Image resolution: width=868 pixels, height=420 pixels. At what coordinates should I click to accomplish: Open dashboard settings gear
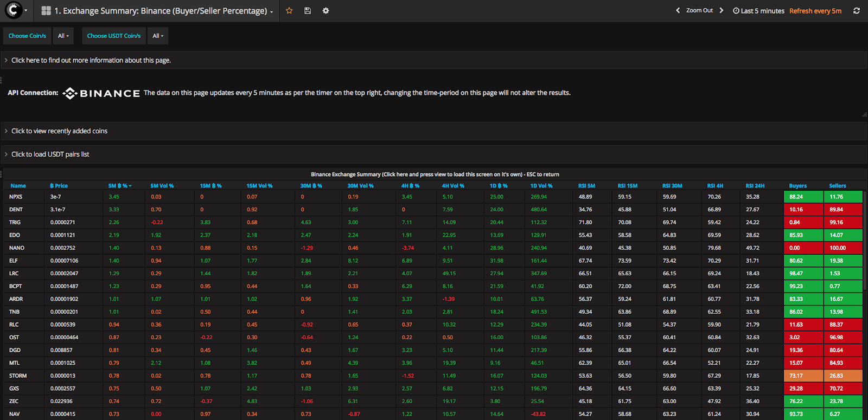(325, 11)
